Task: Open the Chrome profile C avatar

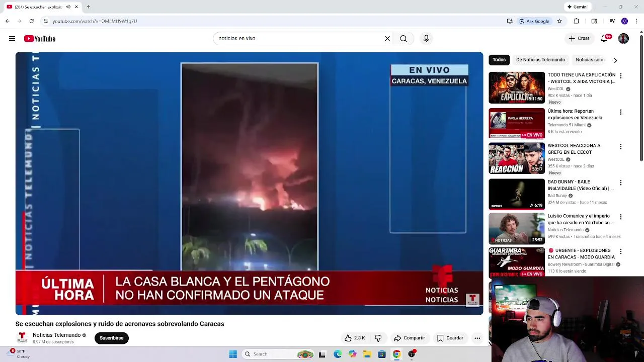Action: [x=624, y=21]
